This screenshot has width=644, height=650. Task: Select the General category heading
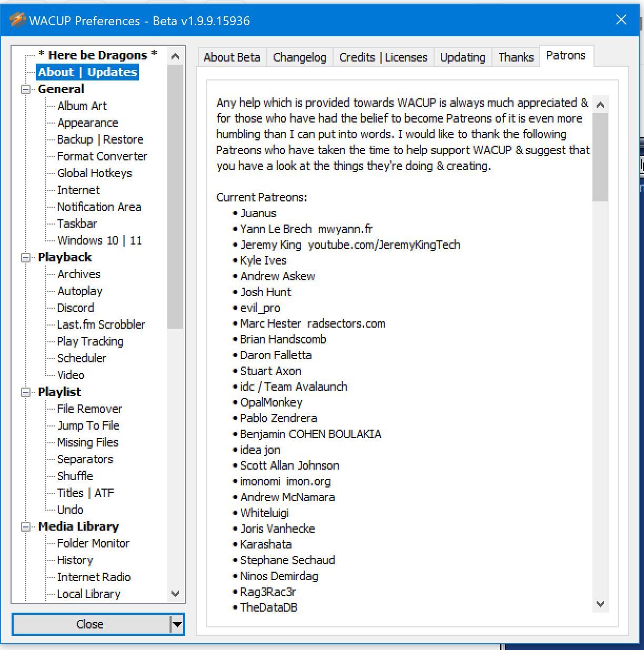(61, 89)
